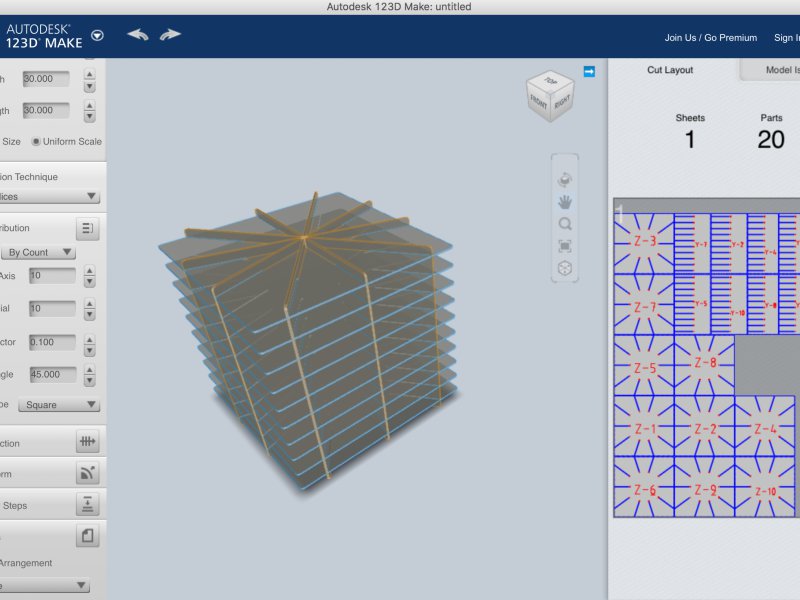Decrease Length value with the down arrow
The height and width of the screenshot is (600, 800).
point(89,117)
